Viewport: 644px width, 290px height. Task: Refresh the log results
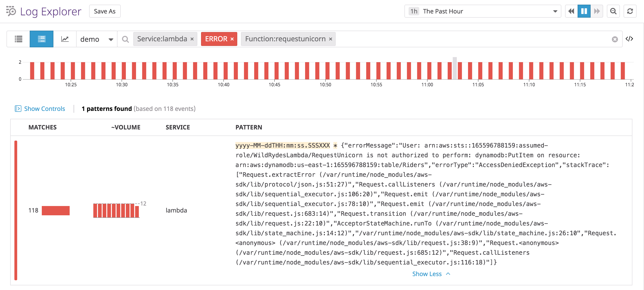[630, 11]
